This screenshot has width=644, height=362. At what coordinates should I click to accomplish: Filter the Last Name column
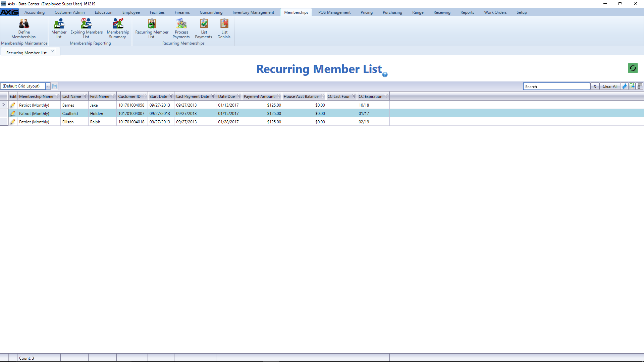pyautogui.click(x=85, y=96)
